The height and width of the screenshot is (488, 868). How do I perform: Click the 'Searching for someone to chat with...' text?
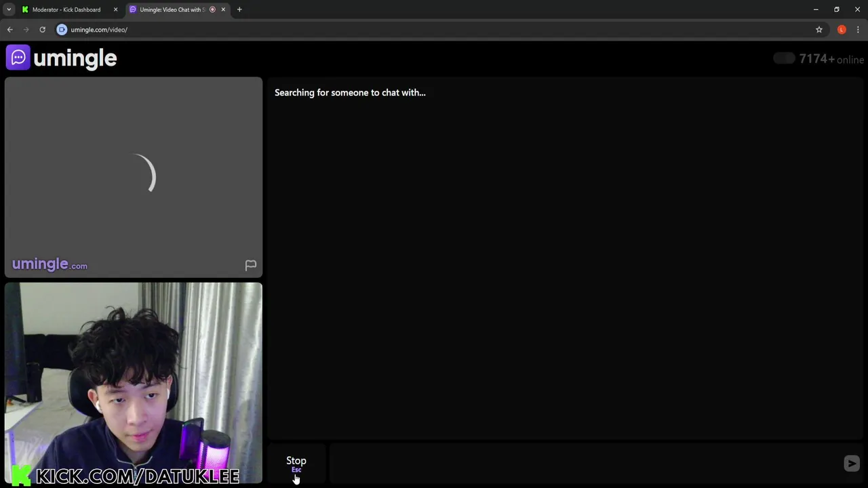(350, 93)
